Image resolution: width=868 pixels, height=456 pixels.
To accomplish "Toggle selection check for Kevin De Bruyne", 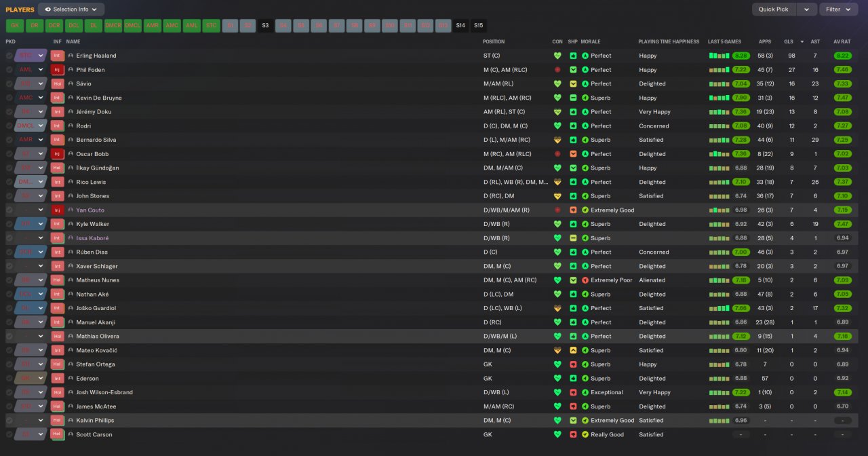I will click(9, 98).
